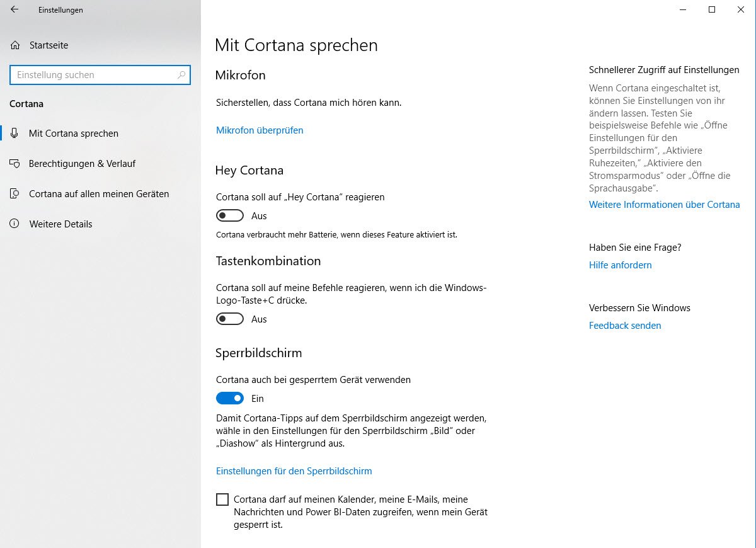The image size is (756, 548).
Task: Click the info icon for Weitere Details
Action: pyautogui.click(x=14, y=224)
